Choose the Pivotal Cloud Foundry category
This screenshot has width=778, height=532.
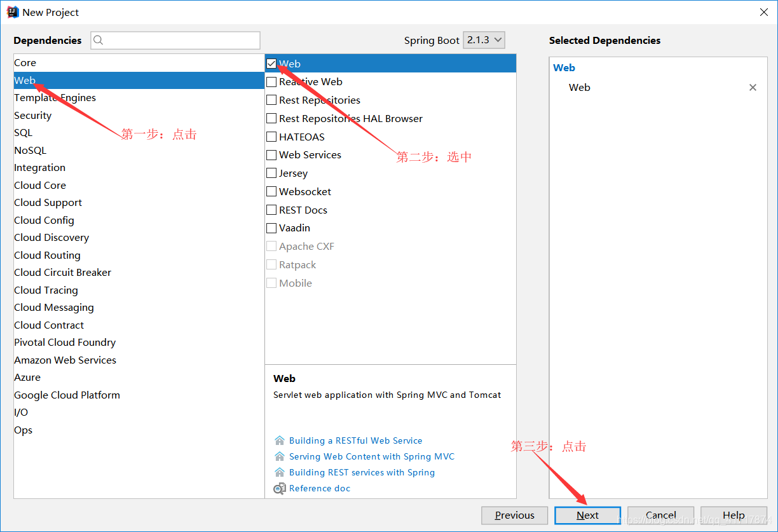tap(139, 343)
